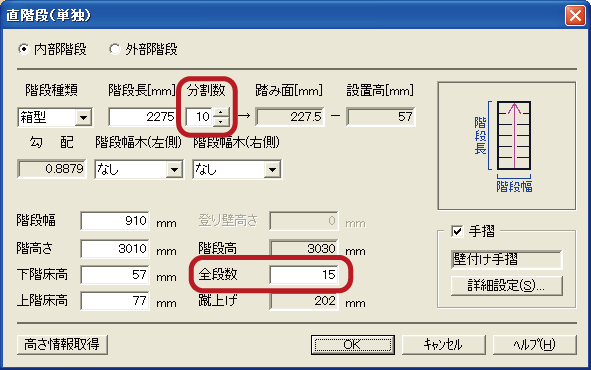Screen dimensions: 591x370
Task: Click the 高さ情報取得 button
Action: (62, 344)
